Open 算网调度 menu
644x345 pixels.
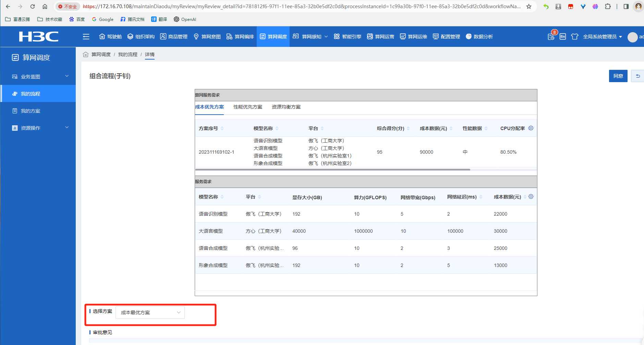point(273,37)
